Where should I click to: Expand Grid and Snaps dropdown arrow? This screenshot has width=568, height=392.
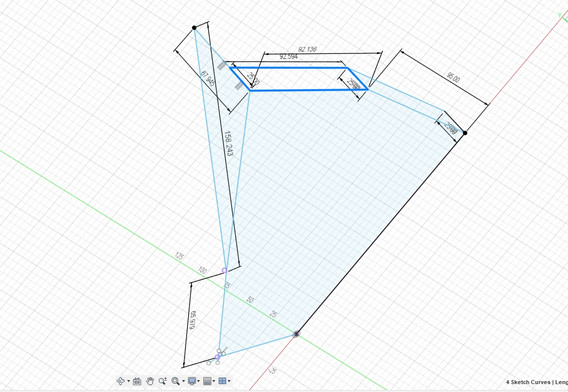pos(214,381)
